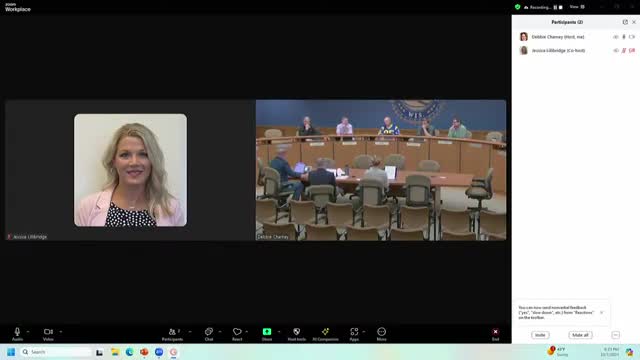Screen dimensions: 640x360
Task: Open the View layout menu
Action: (577, 7)
